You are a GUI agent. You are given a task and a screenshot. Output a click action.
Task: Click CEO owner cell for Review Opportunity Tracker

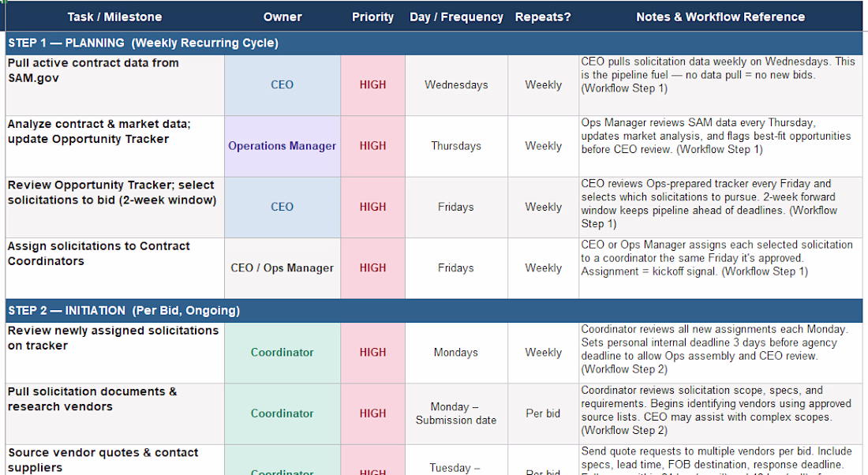(282, 207)
